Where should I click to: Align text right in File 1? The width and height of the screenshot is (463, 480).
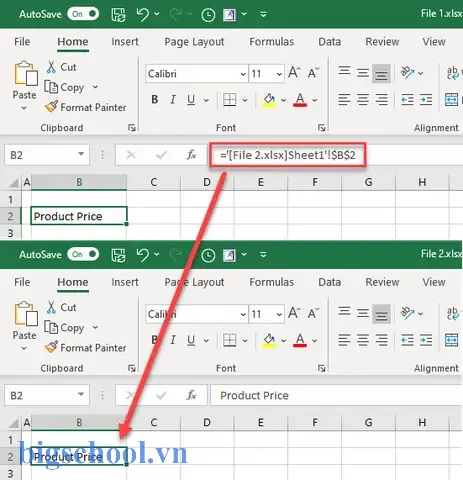381,100
